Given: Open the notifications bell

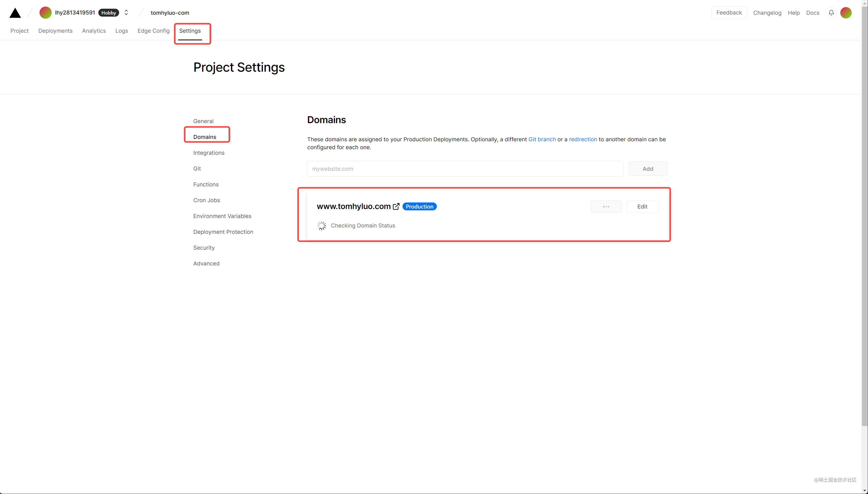Looking at the screenshot, I should [831, 13].
